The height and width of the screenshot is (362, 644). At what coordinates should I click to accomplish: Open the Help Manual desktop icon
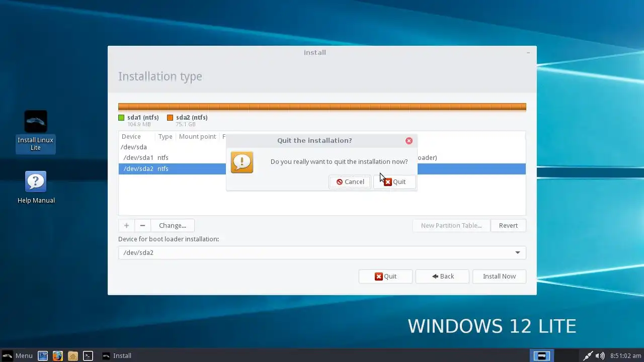point(36,188)
